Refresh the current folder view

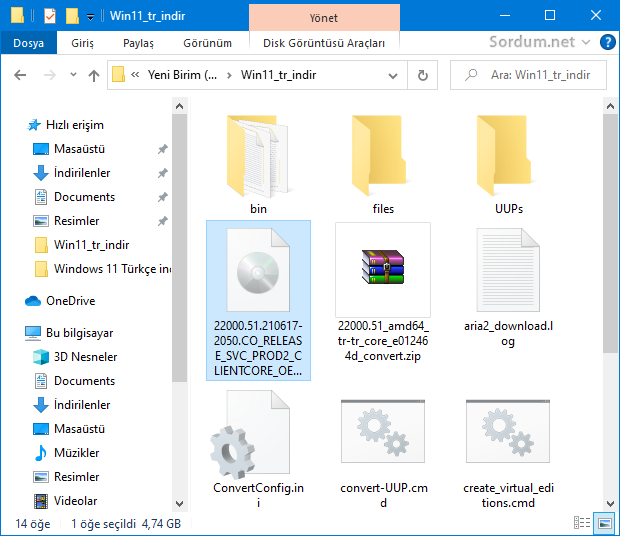(422, 75)
